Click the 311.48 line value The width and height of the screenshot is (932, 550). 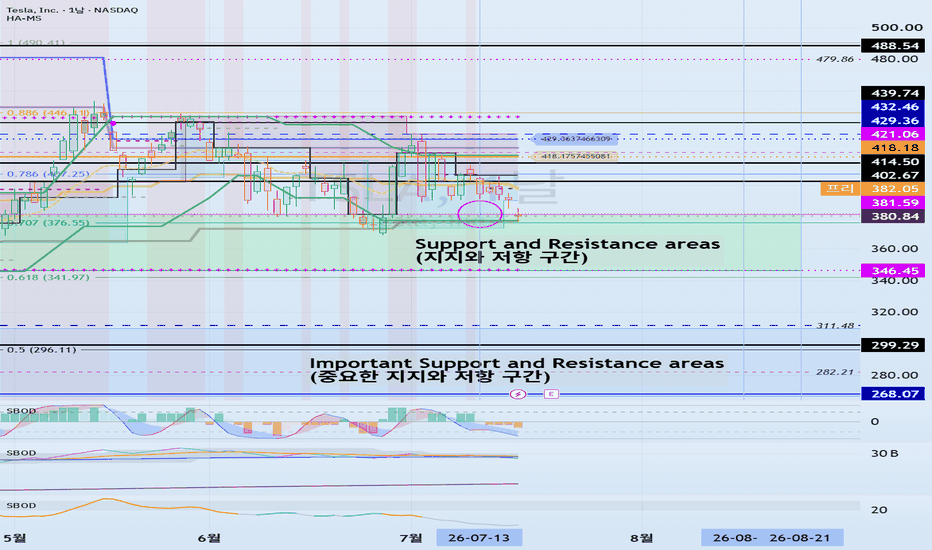pyautogui.click(x=835, y=326)
